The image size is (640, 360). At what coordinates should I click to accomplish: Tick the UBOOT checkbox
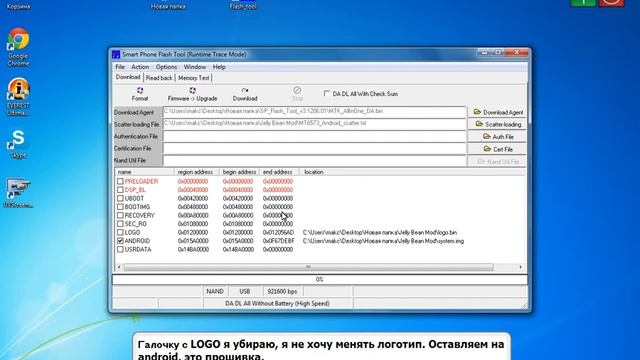point(120,198)
